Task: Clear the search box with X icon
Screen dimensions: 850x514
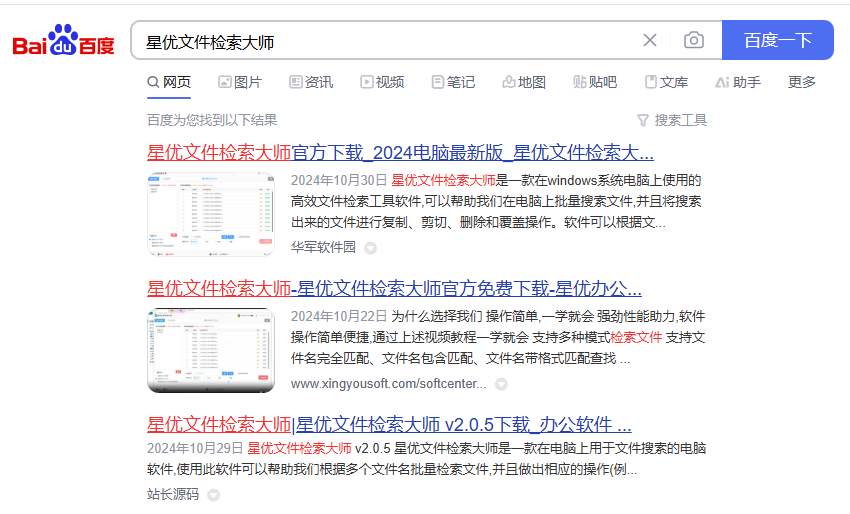Action: click(x=650, y=40)
